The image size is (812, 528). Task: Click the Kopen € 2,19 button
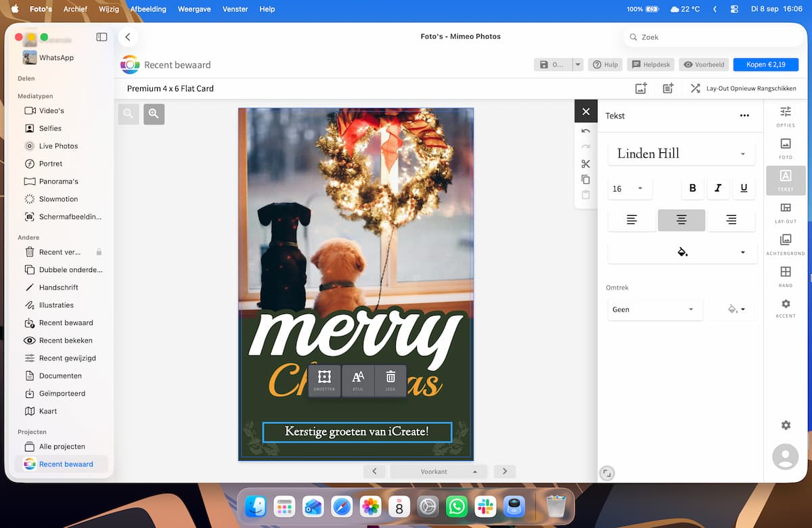pos(766,65)
